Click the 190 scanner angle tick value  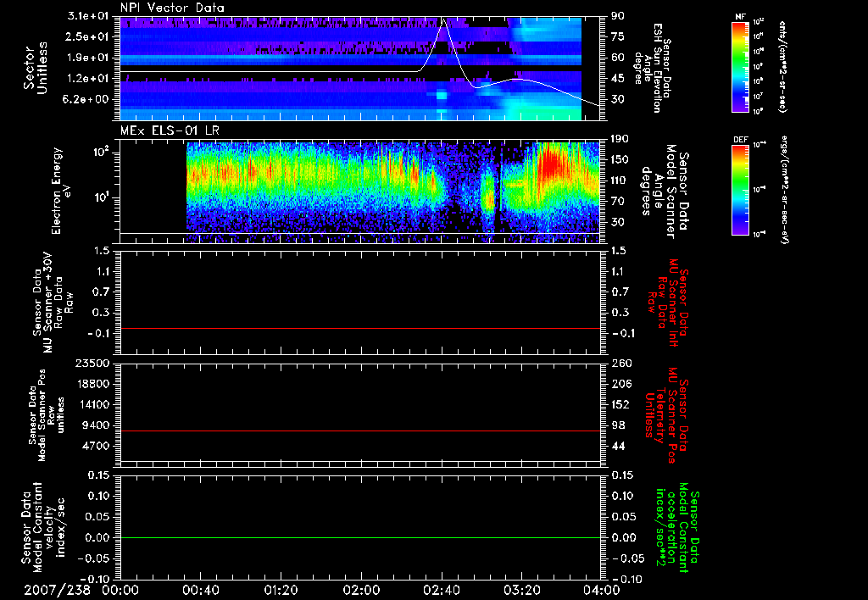pos(620,139)
